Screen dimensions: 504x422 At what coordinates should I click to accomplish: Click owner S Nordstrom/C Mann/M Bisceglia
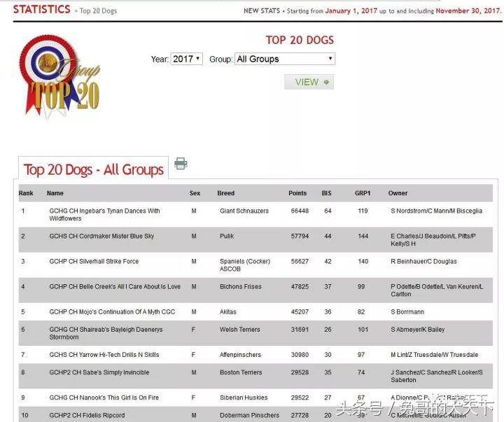coord(437,211)
